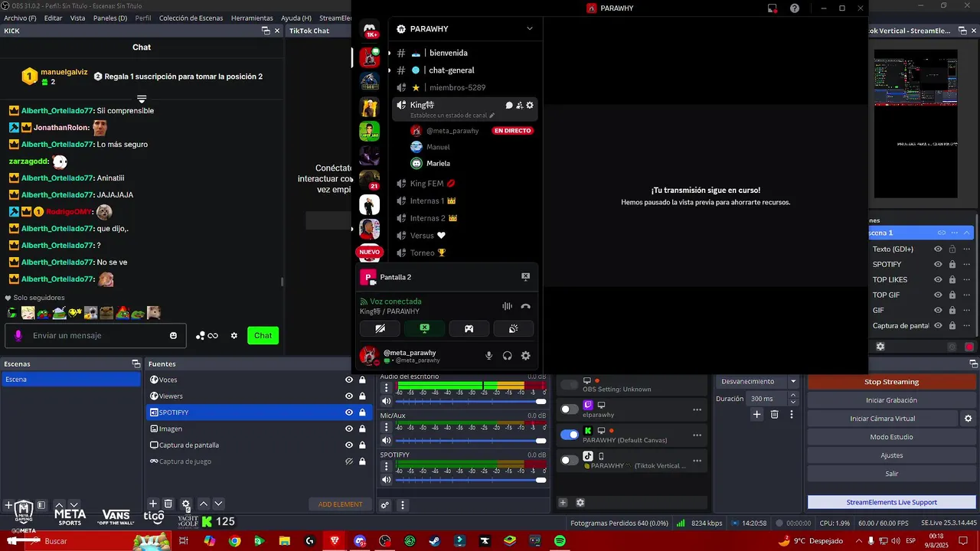Viewport: 980px width, 551px height.
Task: Open the Paneles menu
Action: point(110,18)
